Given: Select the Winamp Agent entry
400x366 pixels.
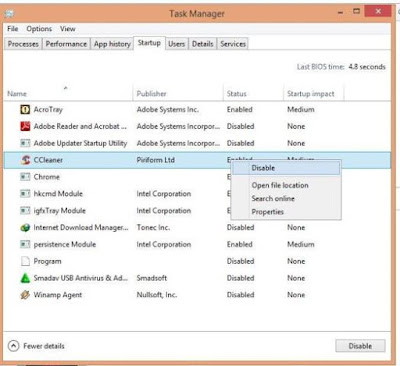Looking at the screenshot, I should coord(58,295).
